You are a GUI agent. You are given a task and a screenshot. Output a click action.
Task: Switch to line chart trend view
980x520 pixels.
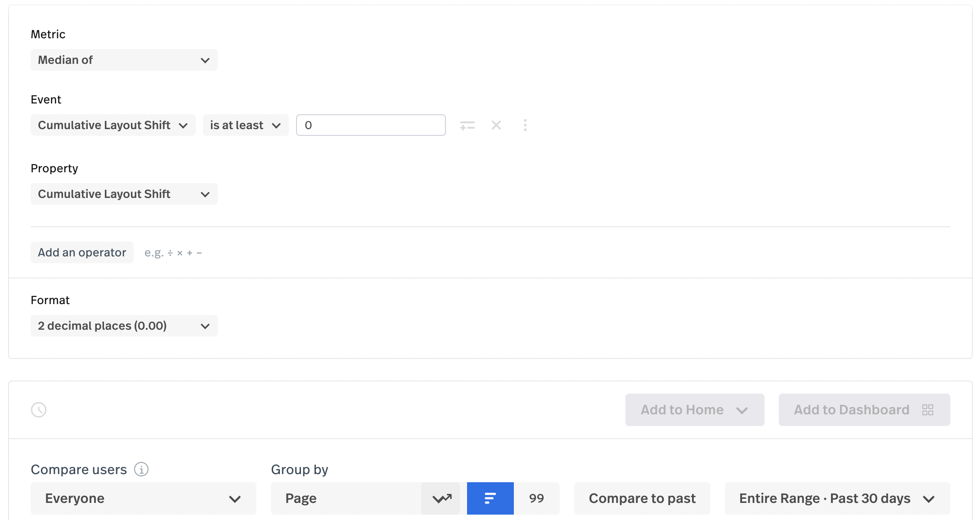pos(441,498)
